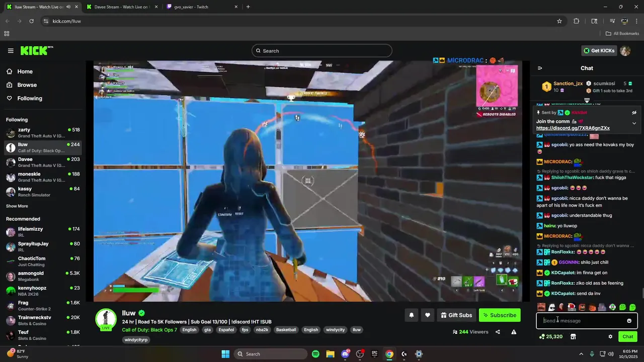Follow channel with the heart button
This screenshot has width=644, height=362.
coord(428,315)
